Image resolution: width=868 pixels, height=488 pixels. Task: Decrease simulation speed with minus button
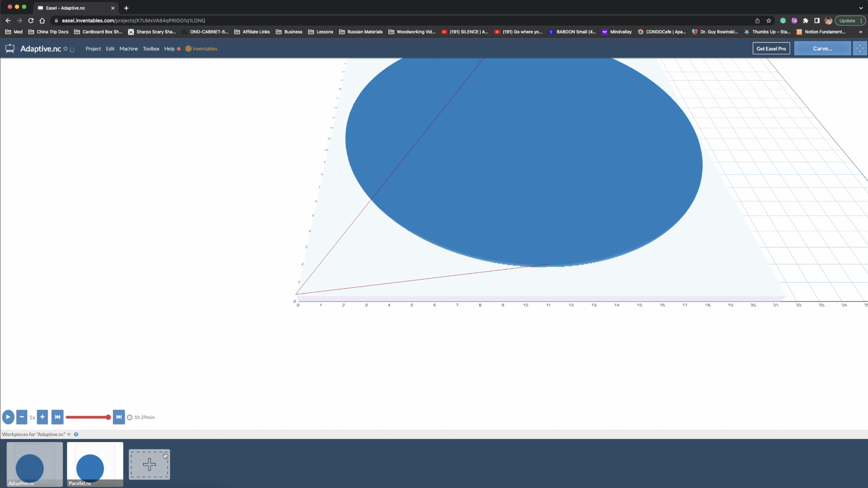point(21,417)
